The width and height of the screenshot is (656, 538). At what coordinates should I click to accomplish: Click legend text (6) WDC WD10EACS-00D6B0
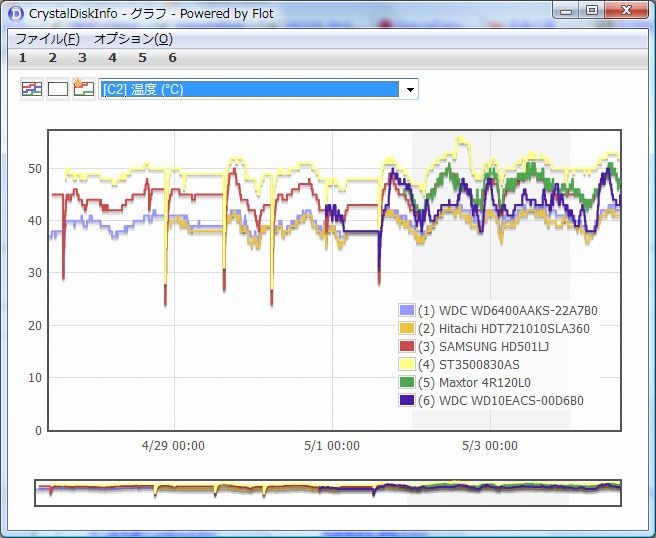[x=500, y=400]
